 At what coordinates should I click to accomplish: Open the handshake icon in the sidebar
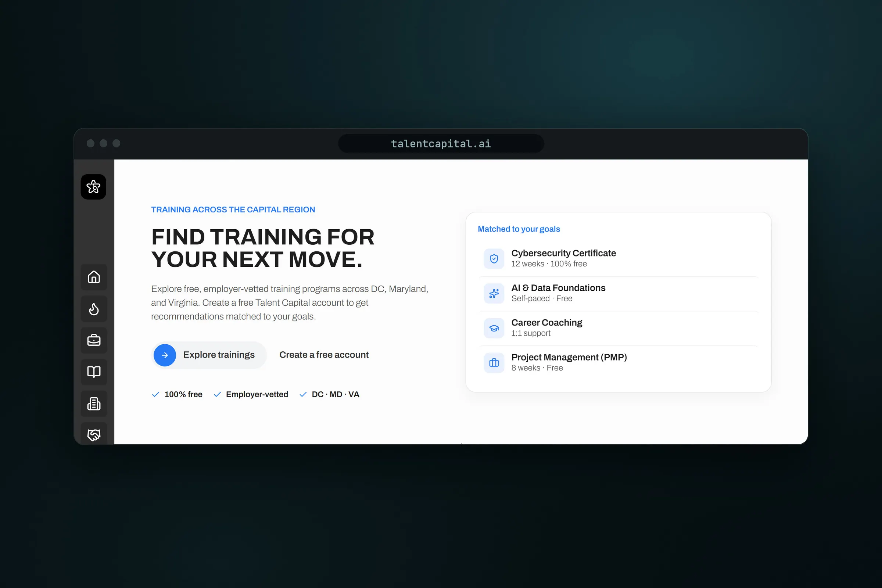point(94,434)
